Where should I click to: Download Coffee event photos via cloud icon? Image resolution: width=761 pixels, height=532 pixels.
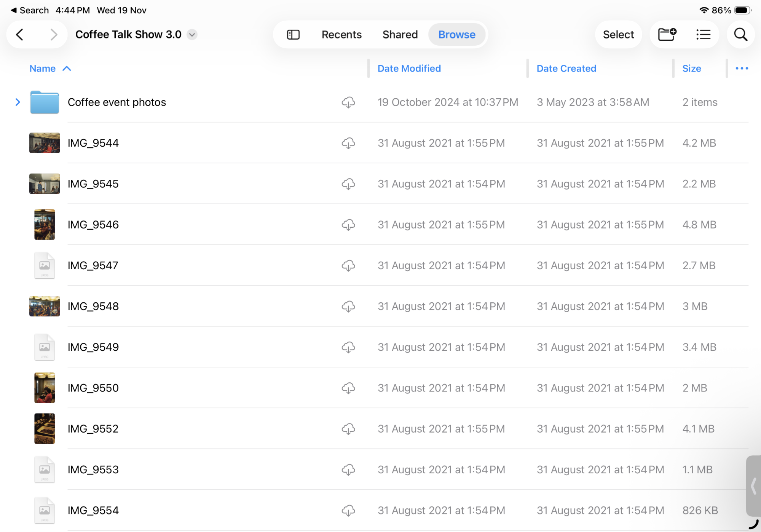click(x=348, y=102)
